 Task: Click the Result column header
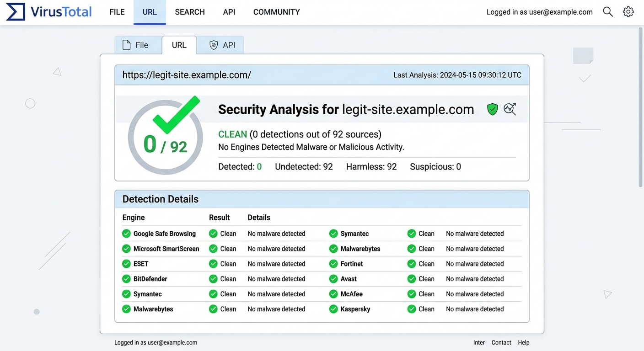click(220, 218)
